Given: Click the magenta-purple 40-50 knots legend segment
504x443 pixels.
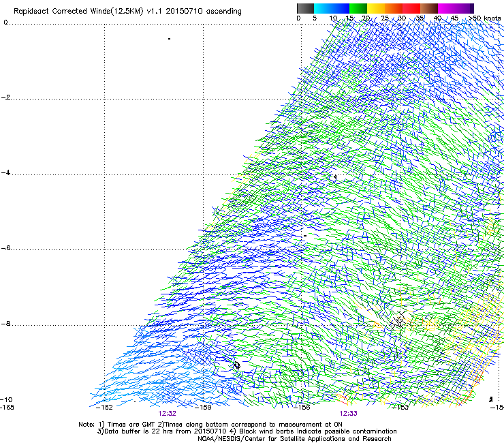Looking at the screenshot, I should tap(456, 8).
